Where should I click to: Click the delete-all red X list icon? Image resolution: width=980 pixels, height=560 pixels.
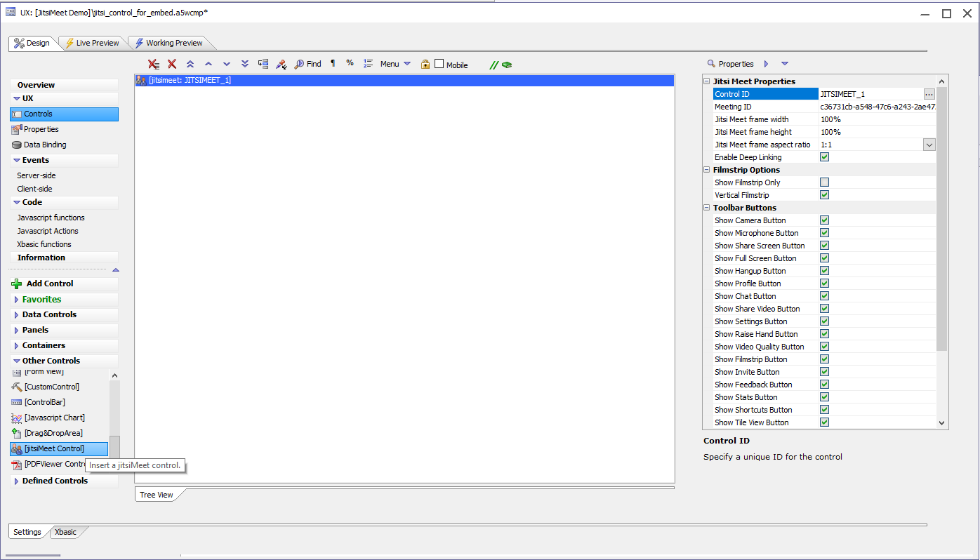[154, 64]
